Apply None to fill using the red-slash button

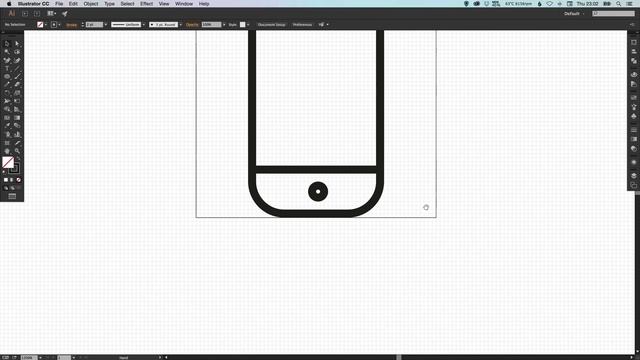click(18, 180)
